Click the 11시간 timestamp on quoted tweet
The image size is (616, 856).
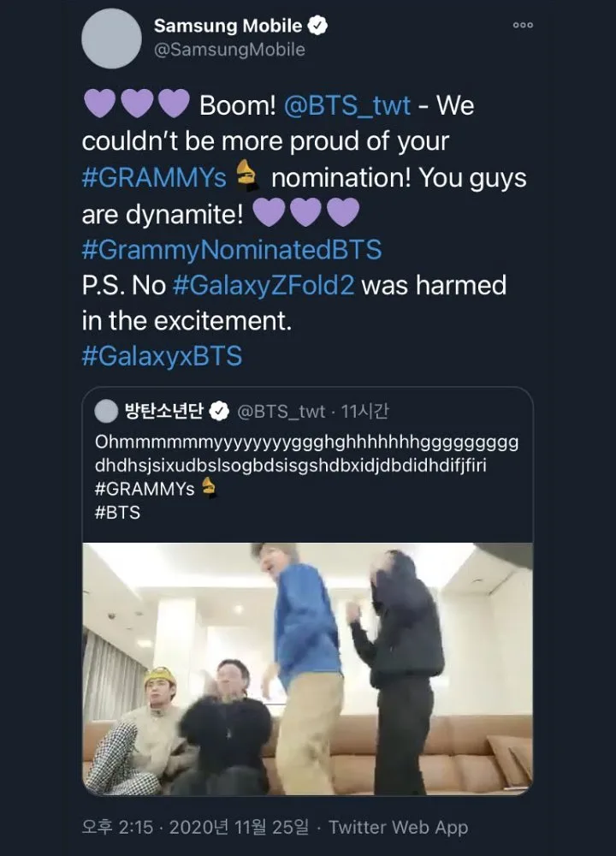pyautogui.click(x=364, y=412)
